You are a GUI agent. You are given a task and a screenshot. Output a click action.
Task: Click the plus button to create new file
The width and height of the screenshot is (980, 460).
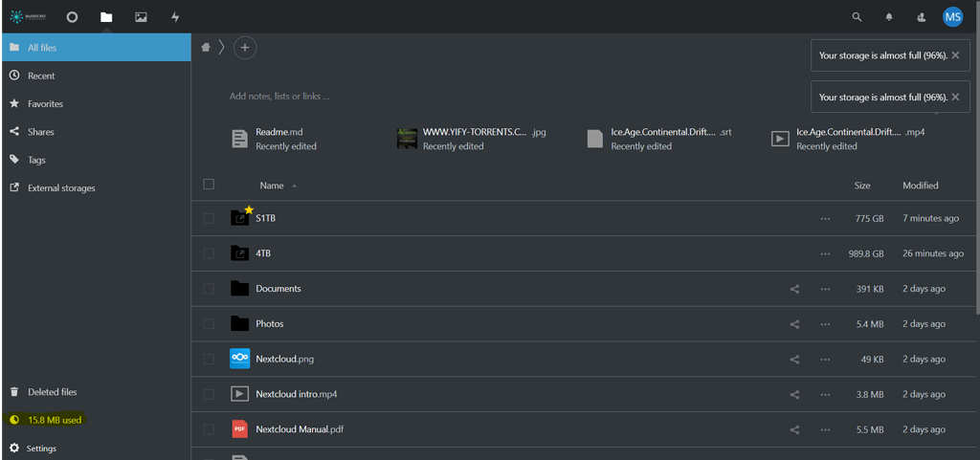(x=245, y=48)
